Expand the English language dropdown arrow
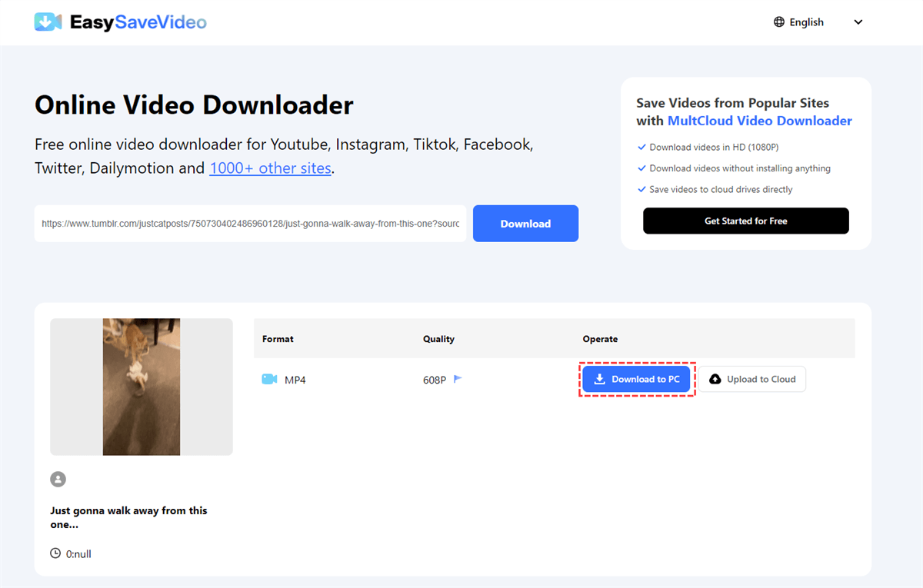This screenshot has height=588, width=923. [858, 22]
